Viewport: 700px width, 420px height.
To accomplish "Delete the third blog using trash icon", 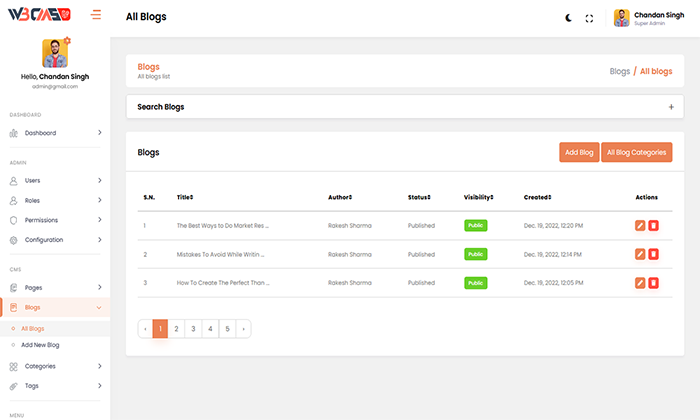I will click(653, 283).
